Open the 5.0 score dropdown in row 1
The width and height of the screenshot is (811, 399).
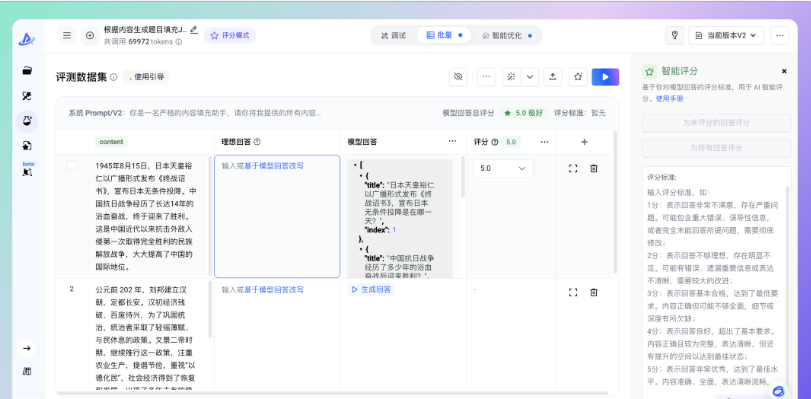[503, 168]
